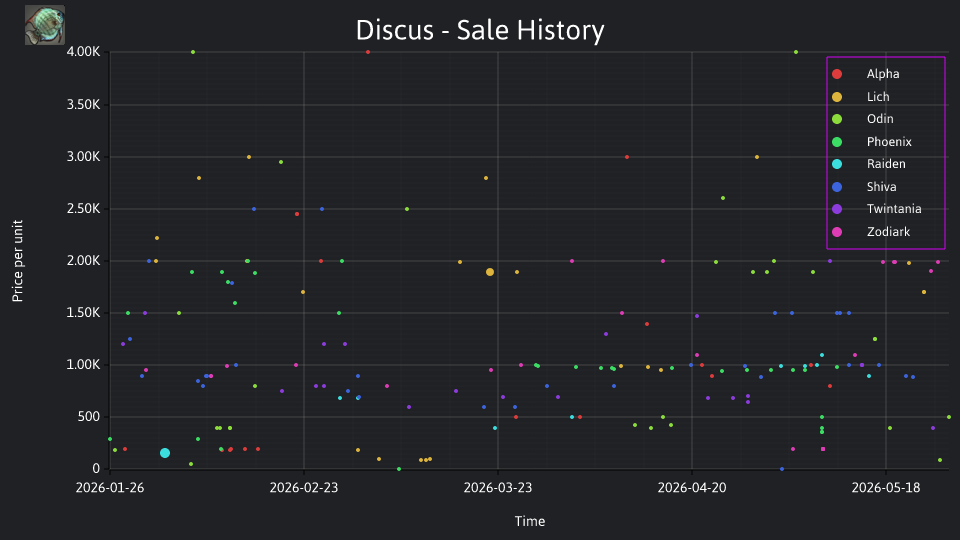
Task: Toggle the Lich series in legend
Action: pos(860,97)
